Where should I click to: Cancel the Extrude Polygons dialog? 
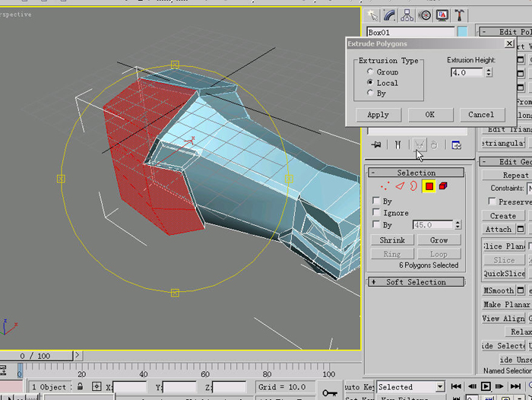[482, 115]
